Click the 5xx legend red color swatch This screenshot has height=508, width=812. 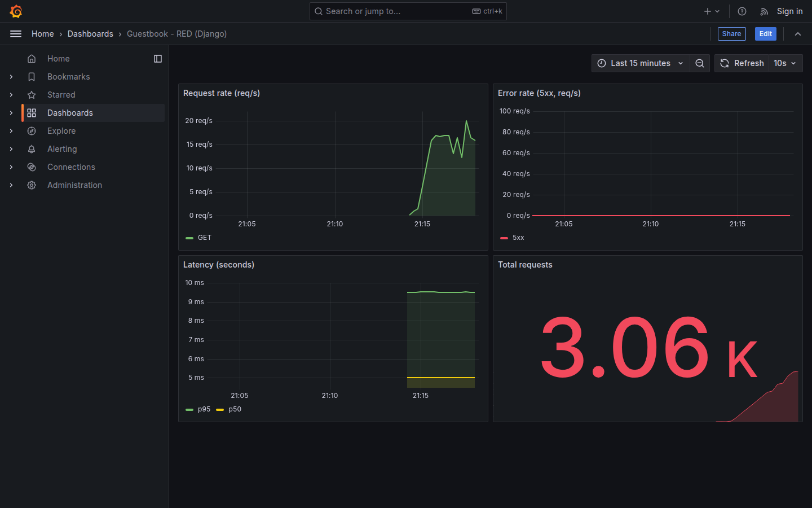(504, 238)
